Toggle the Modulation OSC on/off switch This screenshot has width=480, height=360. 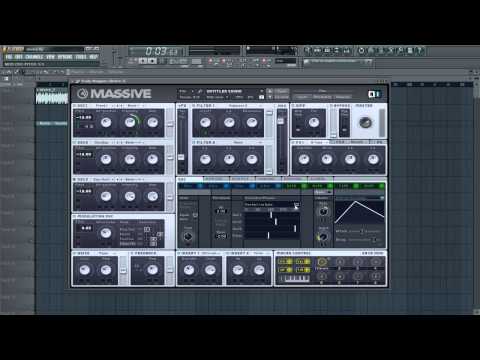(74, 216)
